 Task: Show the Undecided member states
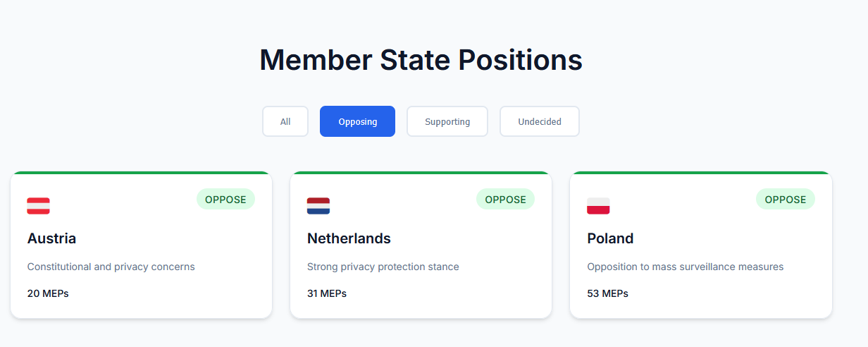540,121
